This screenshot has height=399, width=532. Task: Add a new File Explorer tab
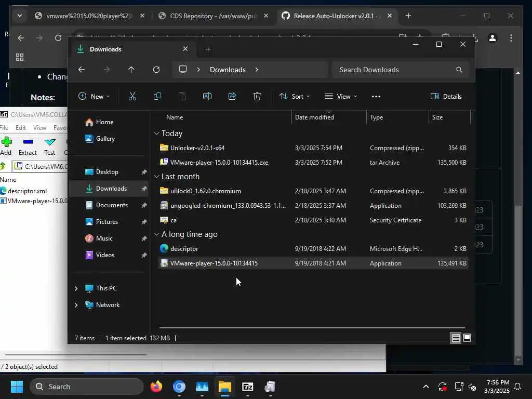pos(208,49)
